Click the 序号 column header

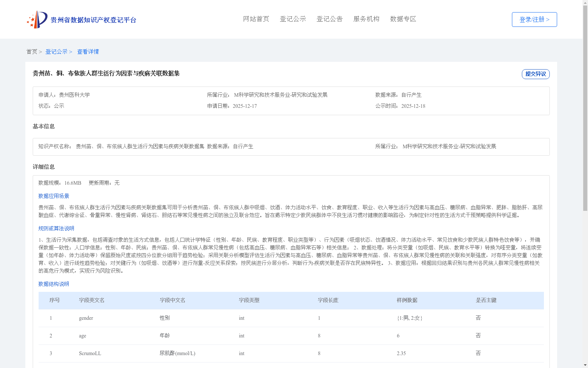point(55,300)
